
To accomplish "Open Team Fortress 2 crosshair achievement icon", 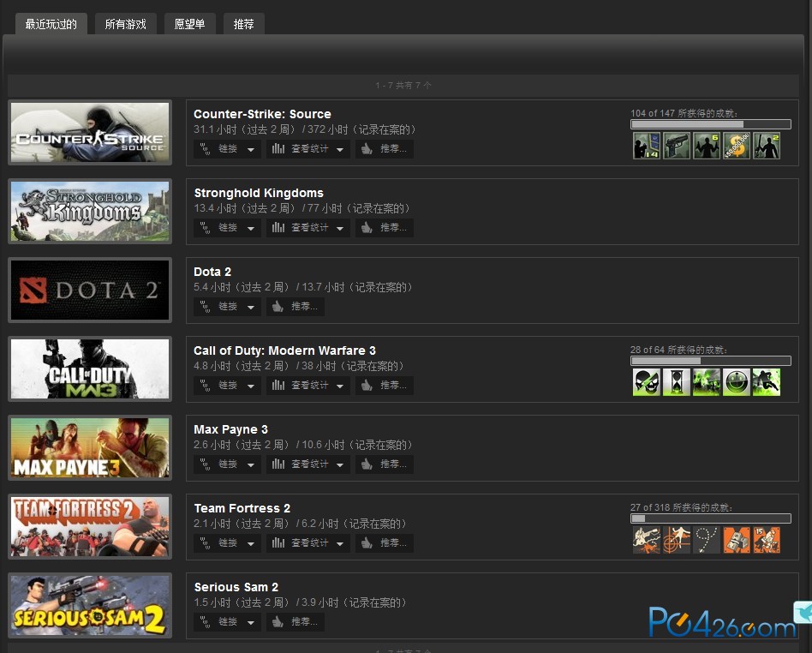I will click(677, 540).
